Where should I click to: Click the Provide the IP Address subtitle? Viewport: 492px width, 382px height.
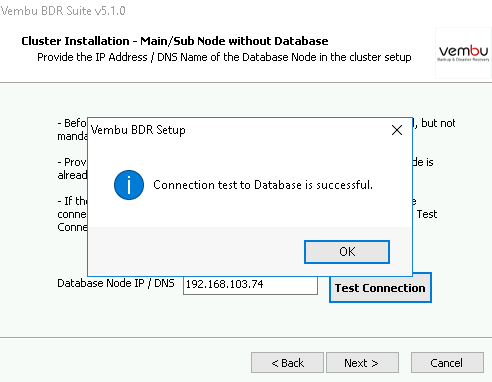[x=224, y=57]
